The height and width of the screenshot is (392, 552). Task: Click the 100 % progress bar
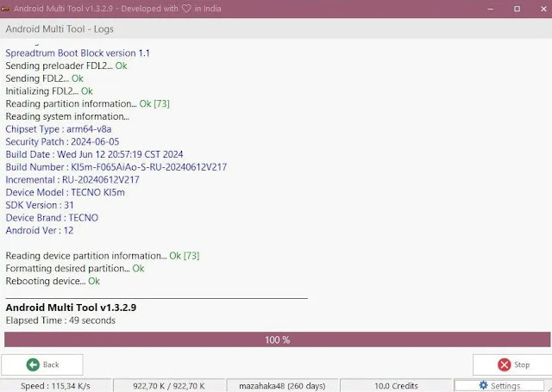pyautogui.click(x=278, y=339)
